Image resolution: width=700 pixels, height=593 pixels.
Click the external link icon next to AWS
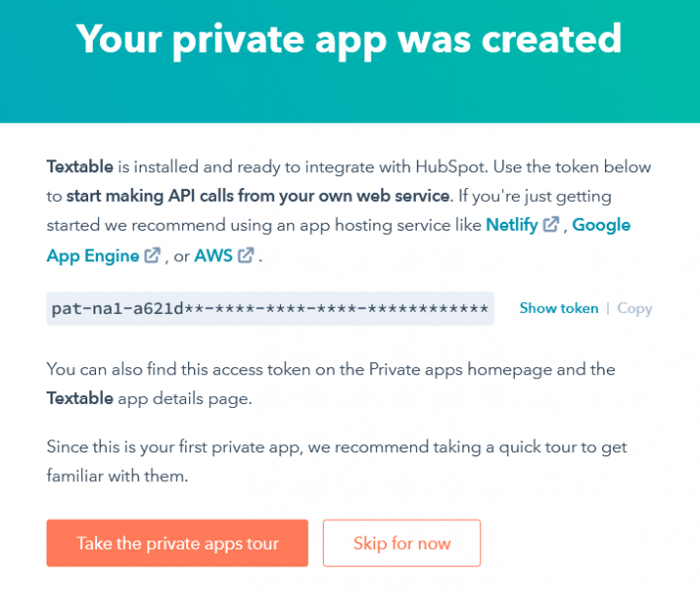(x=246, y=255)
